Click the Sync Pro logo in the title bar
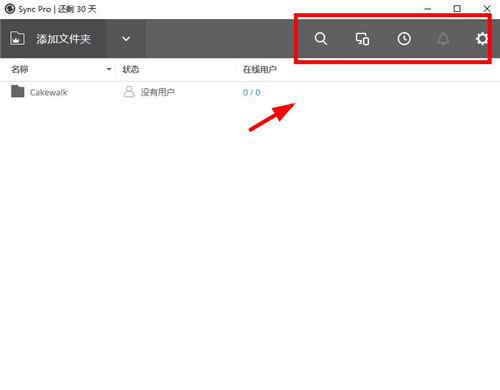The height and width of the screenshot is (390, 500). (x=10, y=9)
